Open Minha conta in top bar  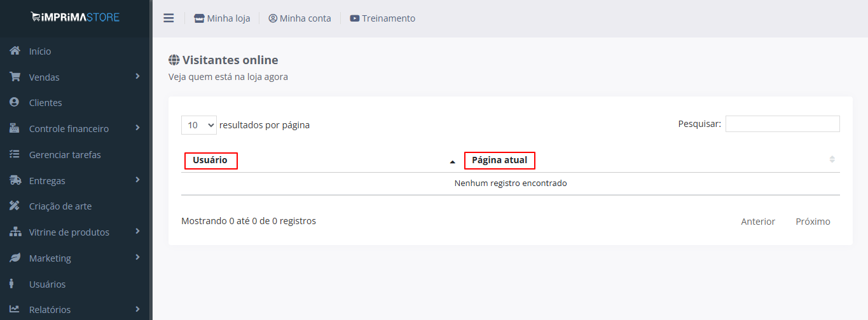click(x=300, y=18)
